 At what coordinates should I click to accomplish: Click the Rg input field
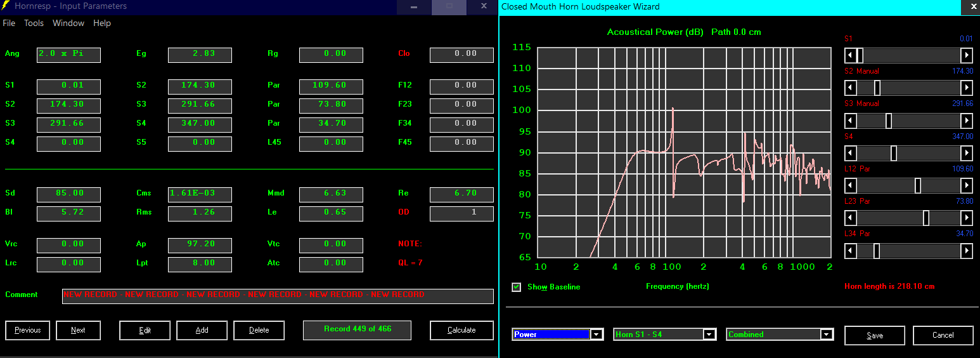click(x=331, y=55)
